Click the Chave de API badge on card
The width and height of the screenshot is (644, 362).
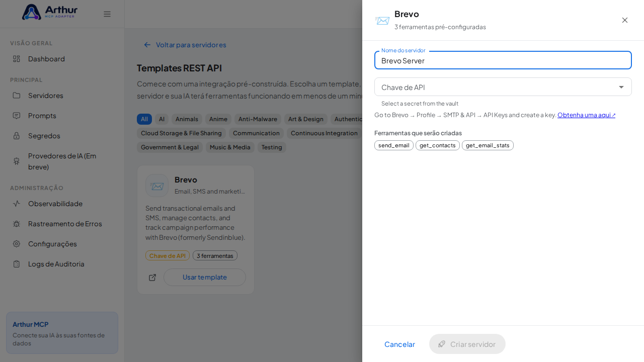click(168, 255)
